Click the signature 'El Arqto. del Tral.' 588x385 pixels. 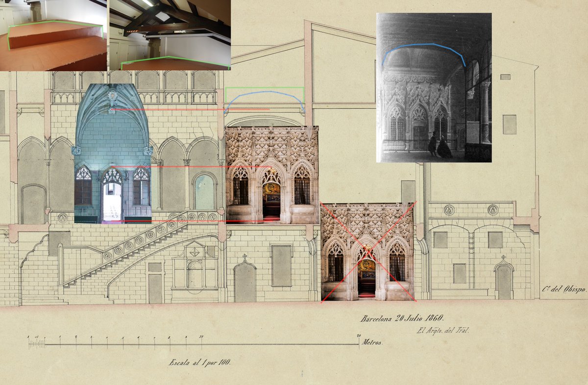coord(443,331)
